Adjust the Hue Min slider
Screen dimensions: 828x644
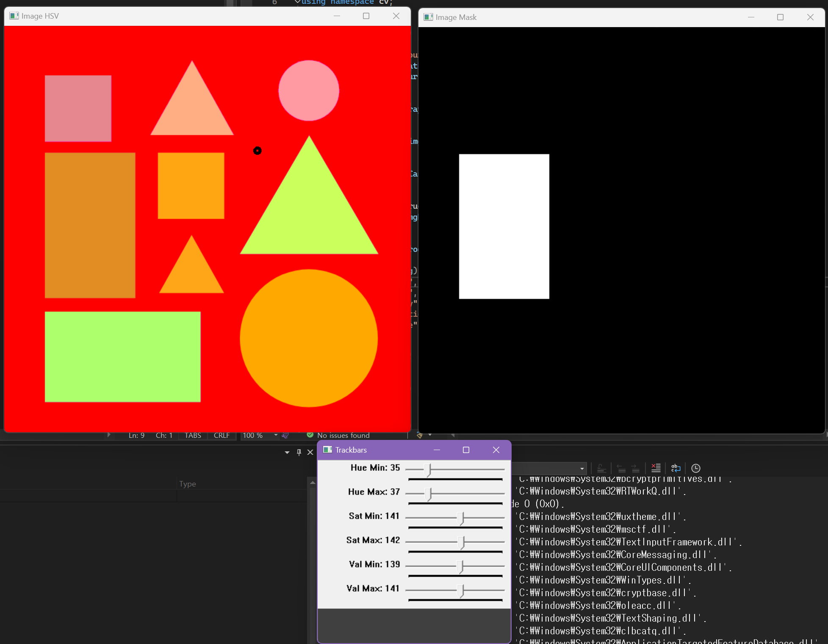point(428,470)
